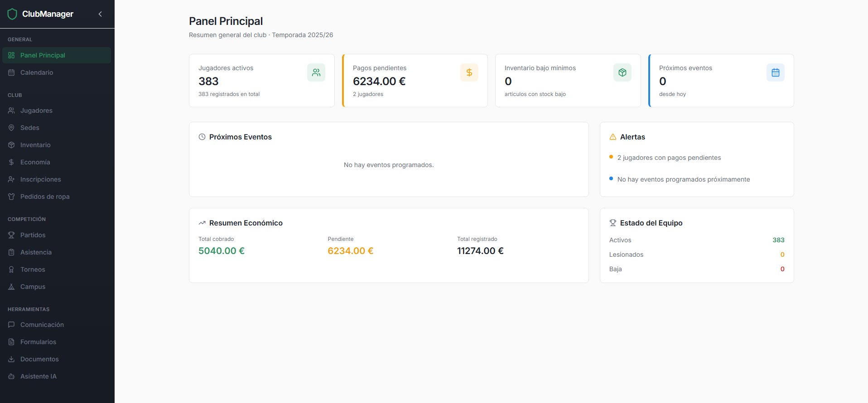Click the trend icon beside Resumen Económico
This screenshot has height=403, width=868.
[x=202, y=223]
